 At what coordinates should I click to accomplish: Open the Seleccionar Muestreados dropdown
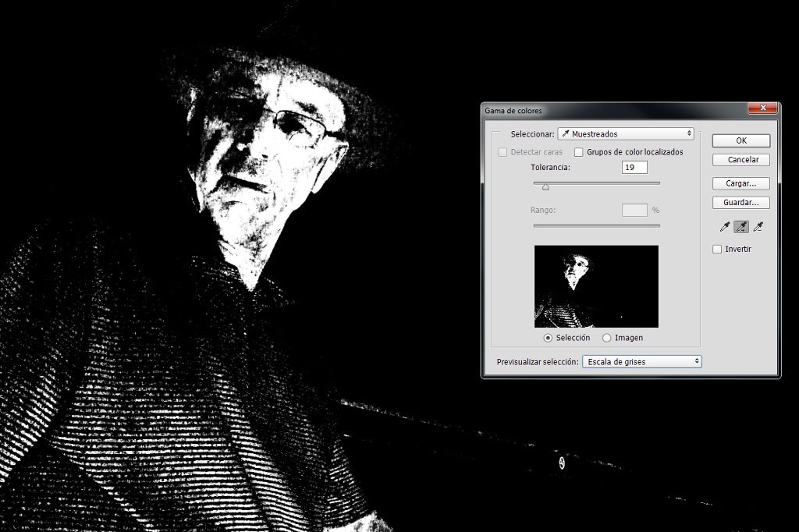[626, 134]
